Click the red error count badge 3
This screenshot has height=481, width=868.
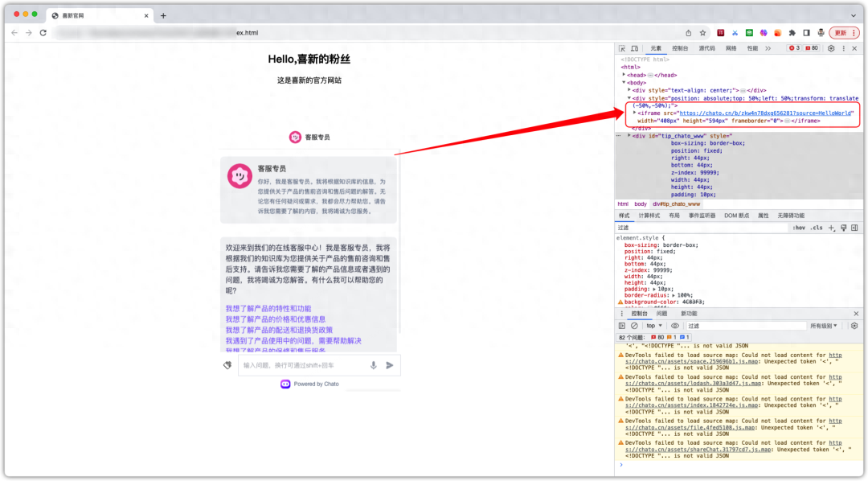tap(794, 48)
